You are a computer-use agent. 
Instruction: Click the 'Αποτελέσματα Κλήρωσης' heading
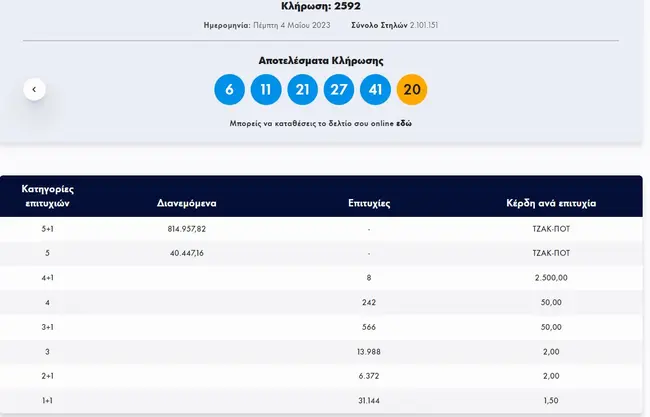pos(321,61)
